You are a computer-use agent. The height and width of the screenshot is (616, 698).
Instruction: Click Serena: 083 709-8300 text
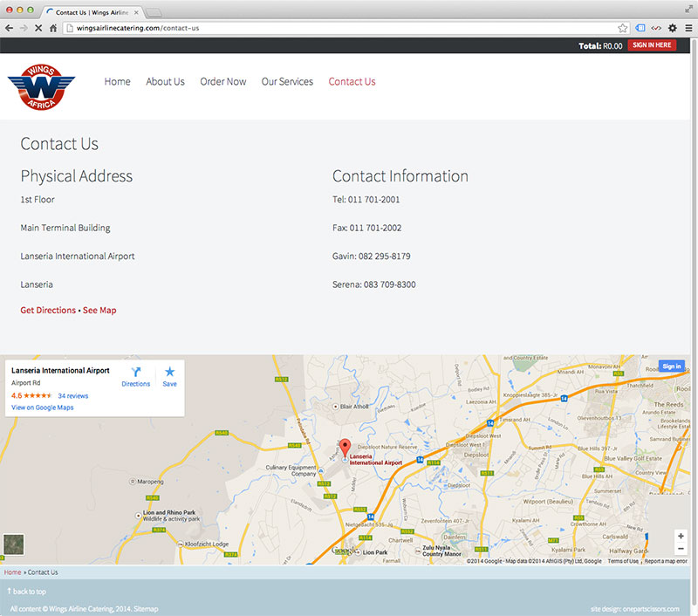pyautogui.click(x=374, y=284)
